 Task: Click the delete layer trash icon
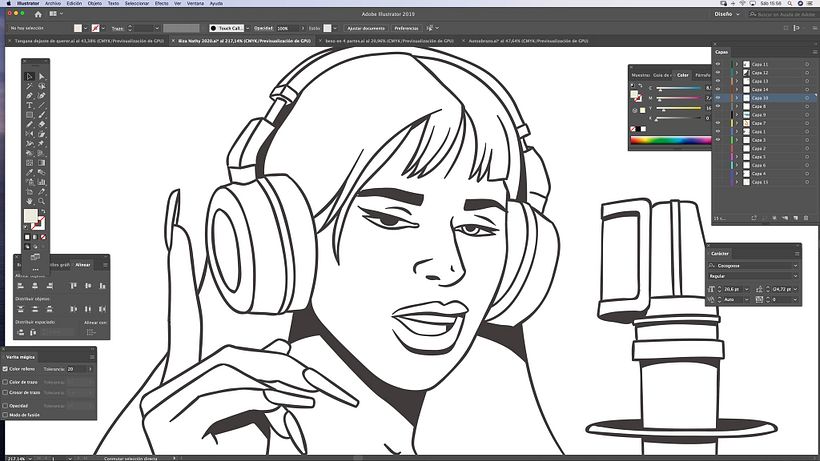point(806,218)
